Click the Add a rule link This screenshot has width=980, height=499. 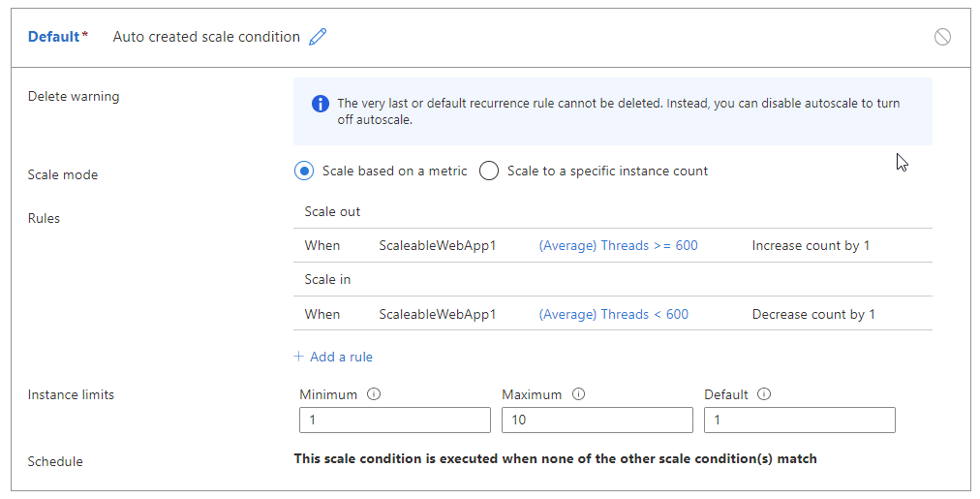[341, 357]
